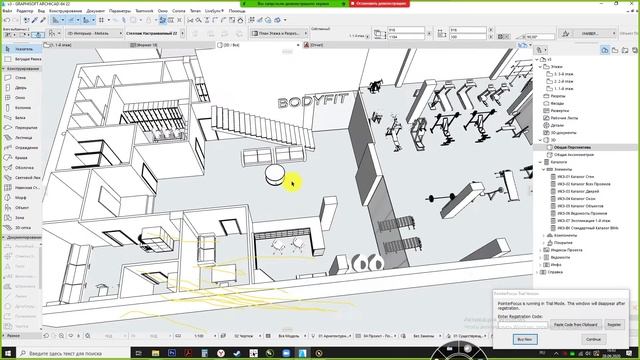Open Photoshop from the Windows taskbar
The image size is (640, 360).
coord(171,353)
